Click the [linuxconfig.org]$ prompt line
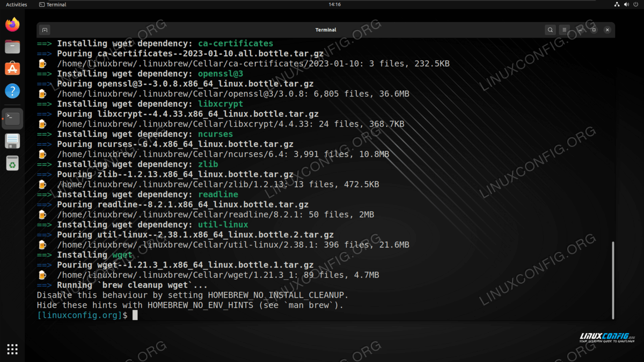644x362 pixels. tap(87, 315)
